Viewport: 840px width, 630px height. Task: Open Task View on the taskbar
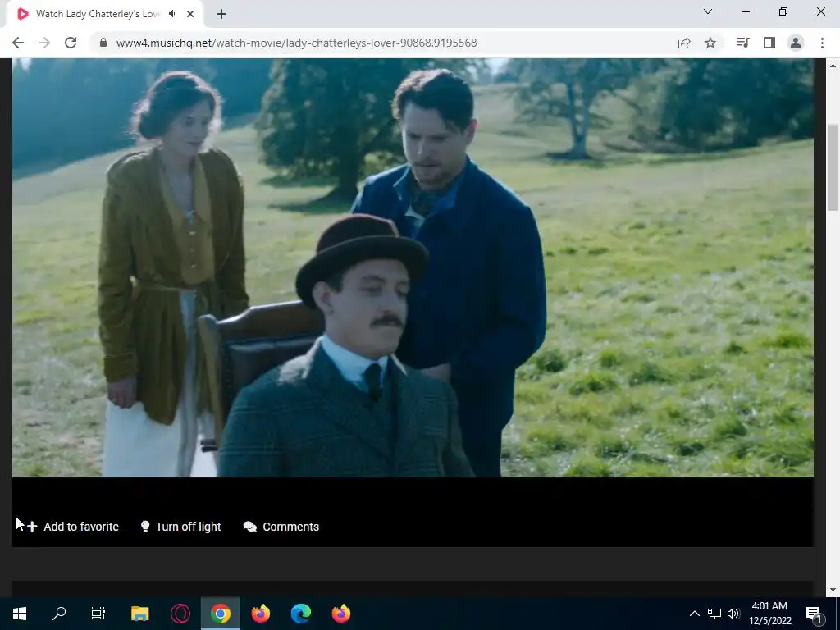point(98,614)
